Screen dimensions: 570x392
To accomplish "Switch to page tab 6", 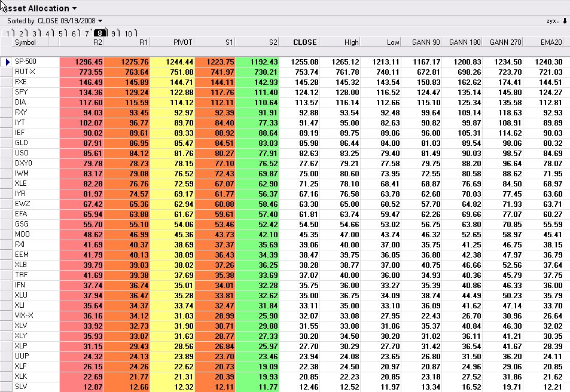I will point(74,33).
